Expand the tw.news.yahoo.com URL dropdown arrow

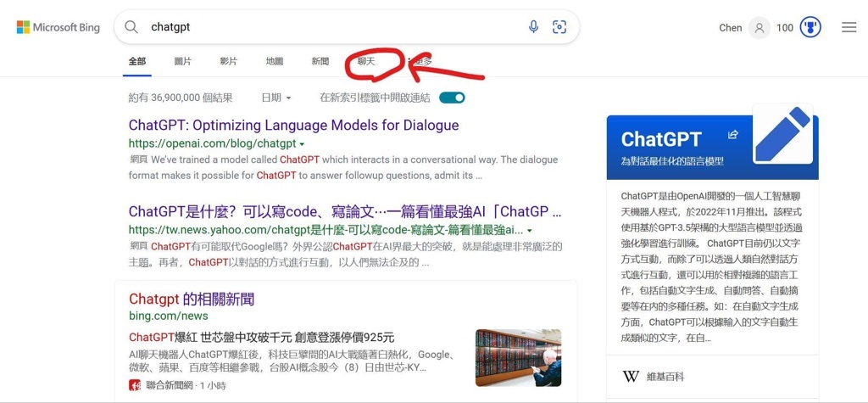coord(530,230)
